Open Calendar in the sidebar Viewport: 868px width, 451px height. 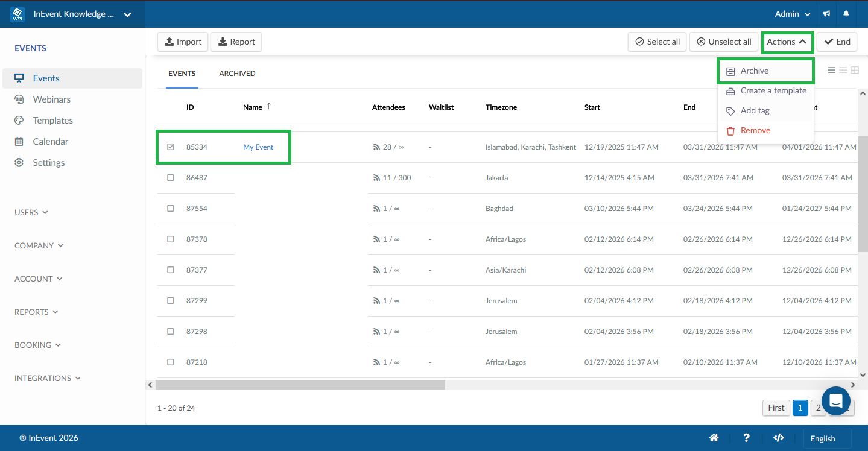pos(72,142)
